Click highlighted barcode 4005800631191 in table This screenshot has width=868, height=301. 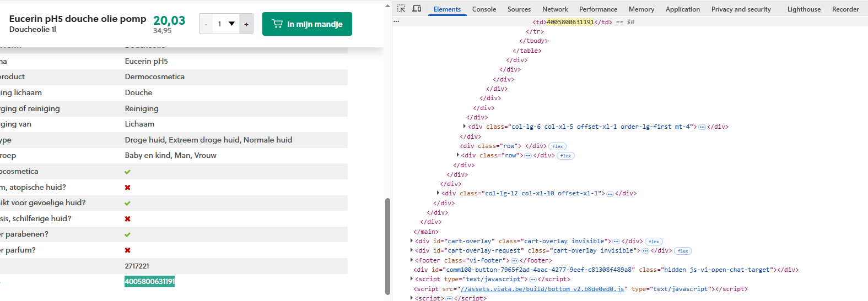pyautogui.click(x=149, y=281)
